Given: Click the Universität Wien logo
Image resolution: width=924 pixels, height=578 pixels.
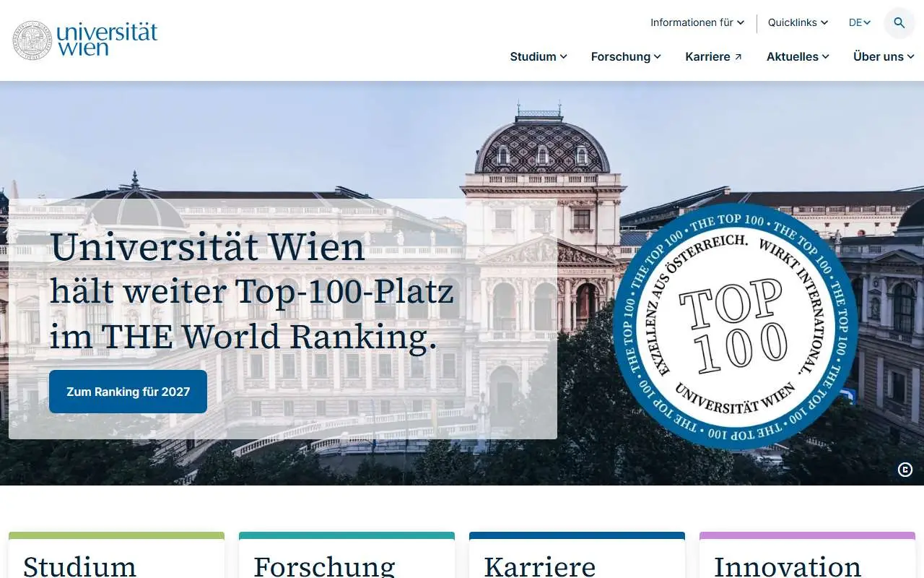Looking at the screenshot, I should tap(85, 40).
